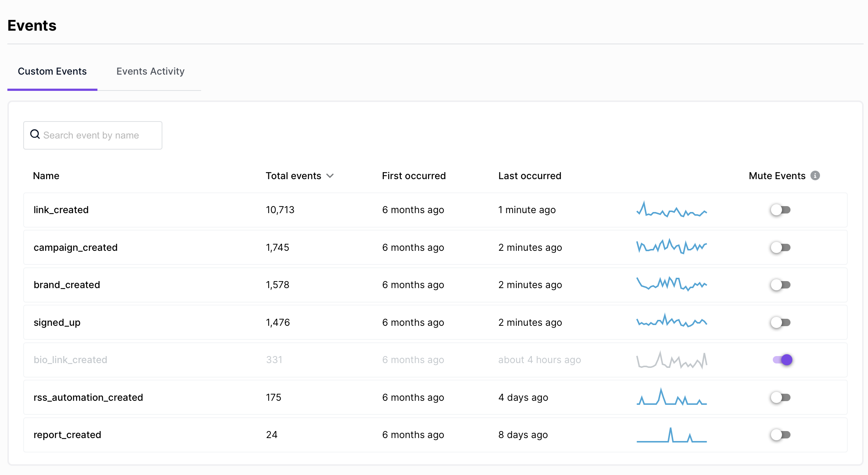The image size is (868, 475).
Task: Click the '4 days ago' cell
Action: [523, 397]
